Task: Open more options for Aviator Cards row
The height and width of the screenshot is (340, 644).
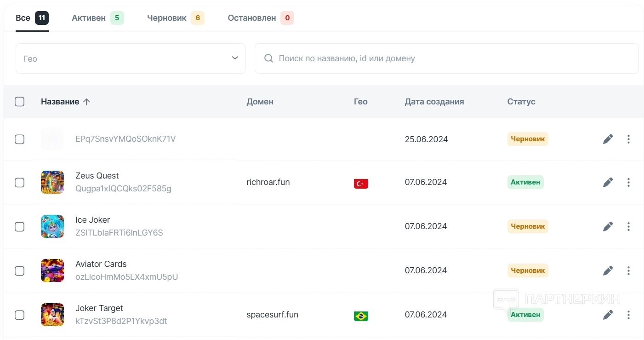Action: tap(628, 271)
